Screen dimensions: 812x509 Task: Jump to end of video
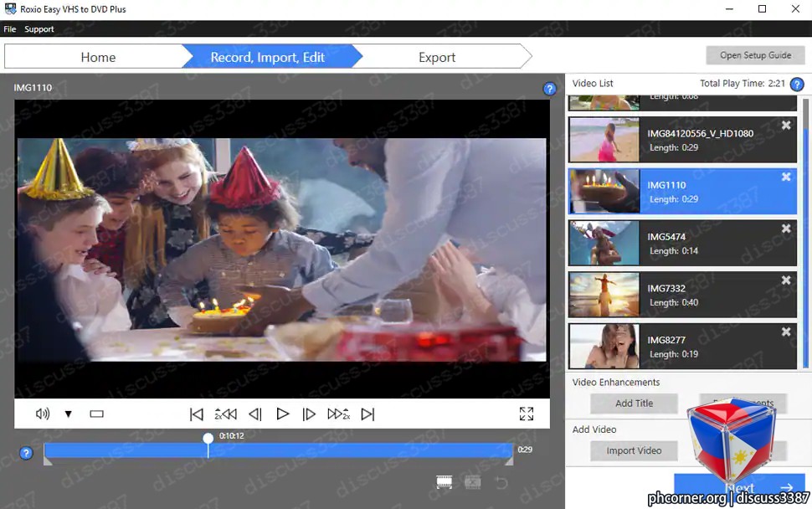[367, 414]
